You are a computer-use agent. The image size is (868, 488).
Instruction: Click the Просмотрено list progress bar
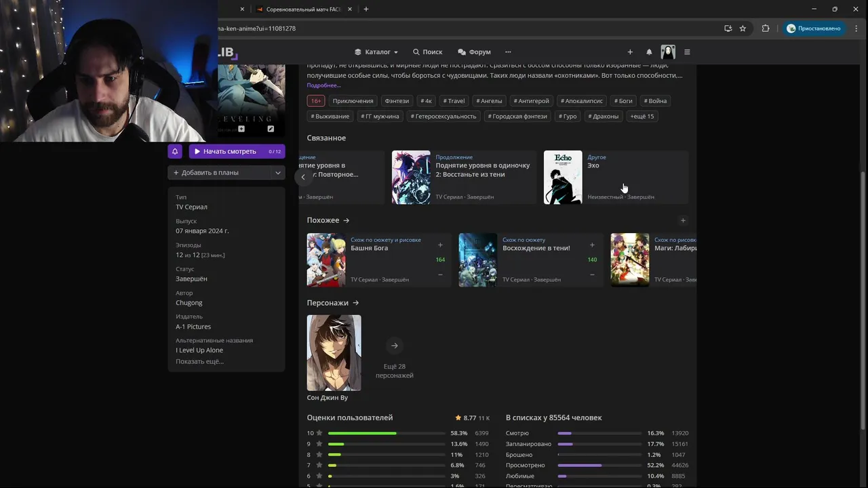coord(599,466)
